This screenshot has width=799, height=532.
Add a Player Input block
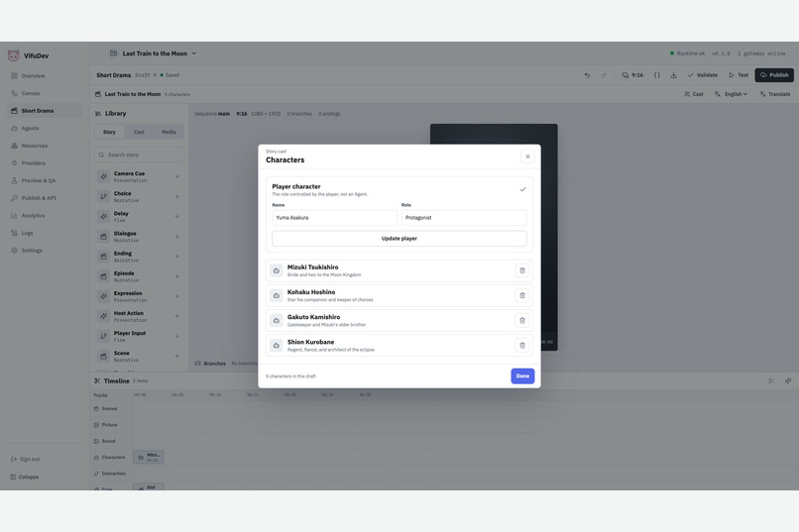[x=176, y=336]
